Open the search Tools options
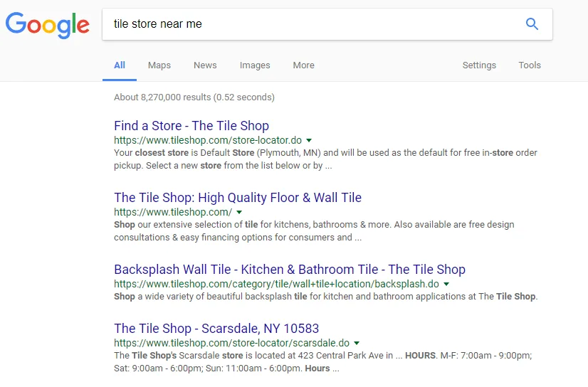 (530, 65)
